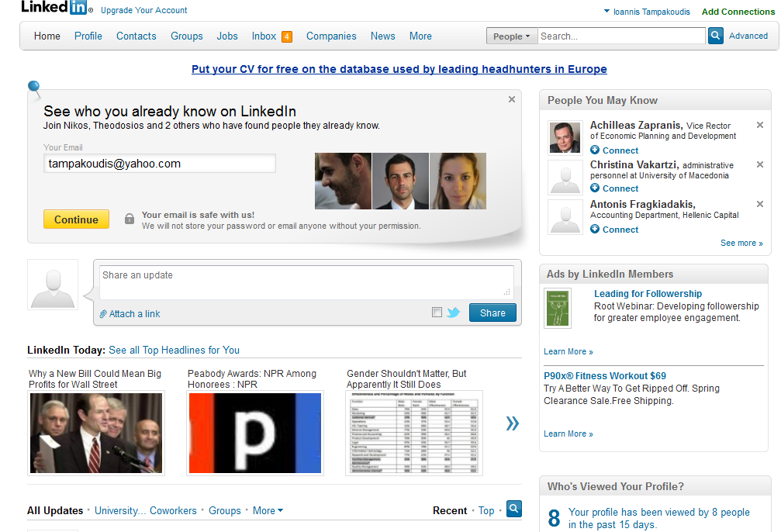
Task: Open the Leading for Followership ad title
Action: pos(648,294)
